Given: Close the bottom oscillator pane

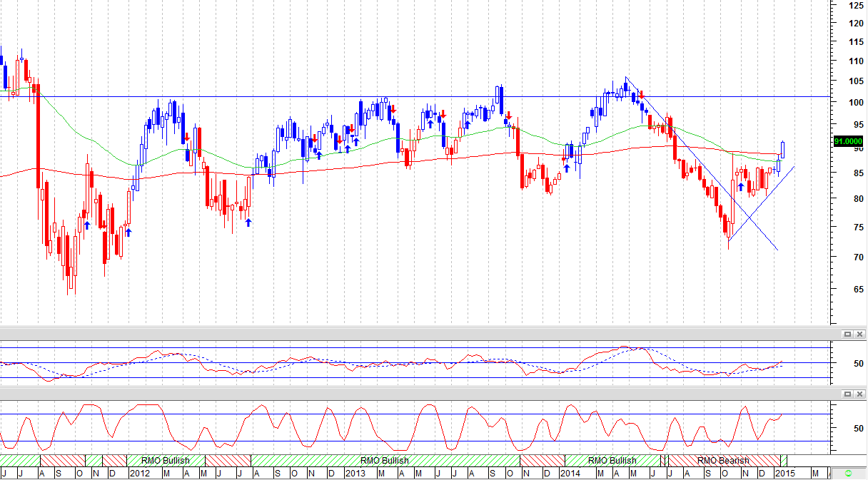Looking at the screenshot, I should tap(859, 394).
